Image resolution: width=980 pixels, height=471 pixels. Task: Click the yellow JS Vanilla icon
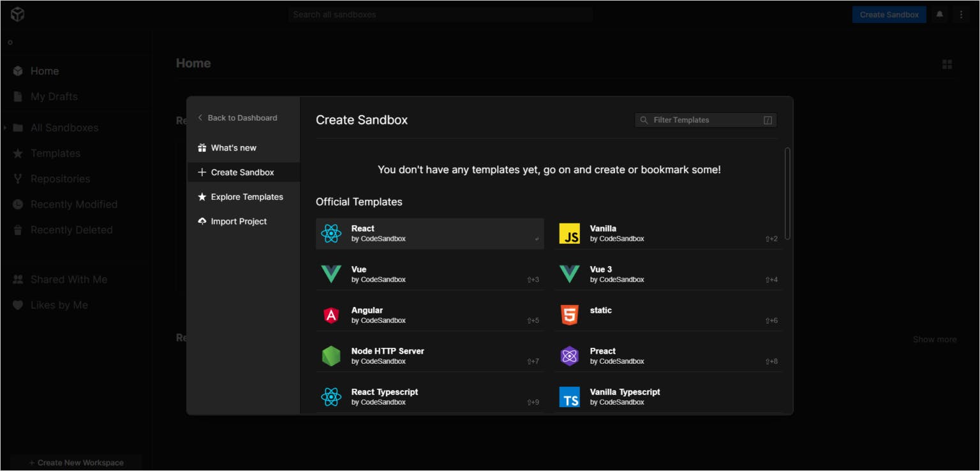(x=570, y=234)
